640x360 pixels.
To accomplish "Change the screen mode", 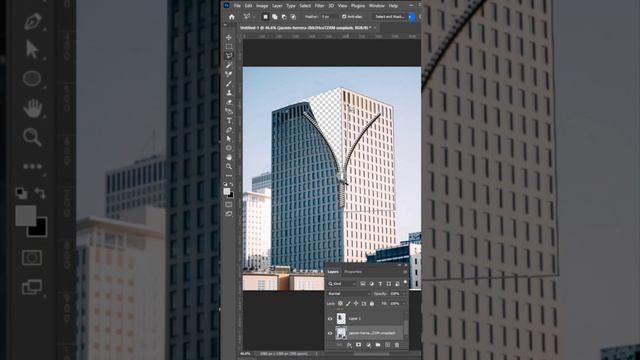I will (x=229, y=213).
